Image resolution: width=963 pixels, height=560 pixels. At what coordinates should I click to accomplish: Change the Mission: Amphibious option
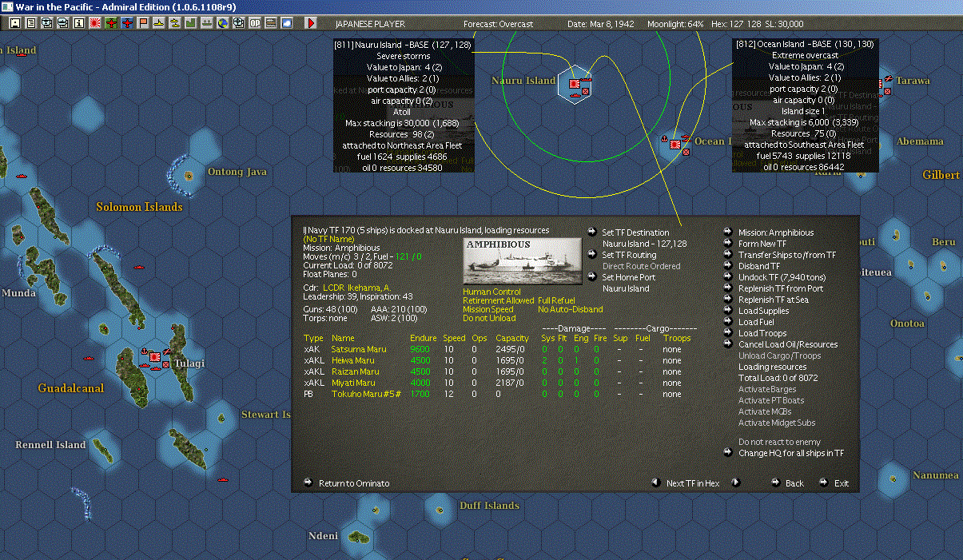776,232
